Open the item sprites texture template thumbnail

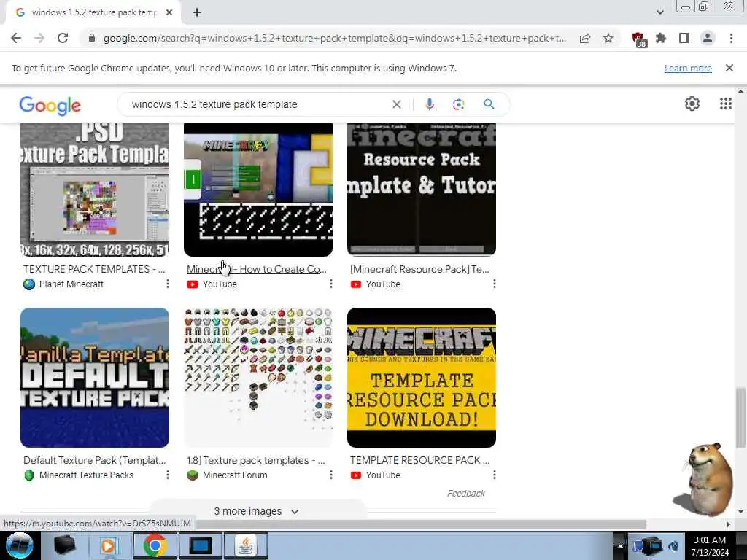click(258, 378)
